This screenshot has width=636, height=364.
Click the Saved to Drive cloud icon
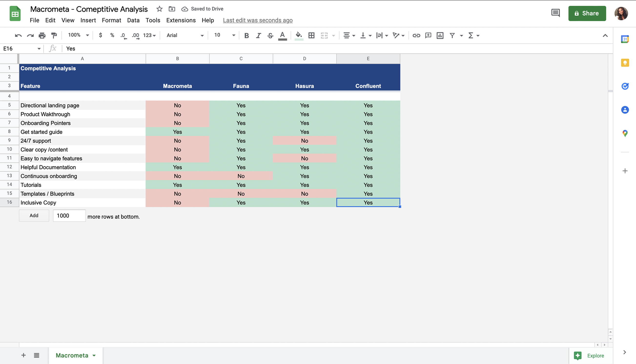[x=185, y=9]
